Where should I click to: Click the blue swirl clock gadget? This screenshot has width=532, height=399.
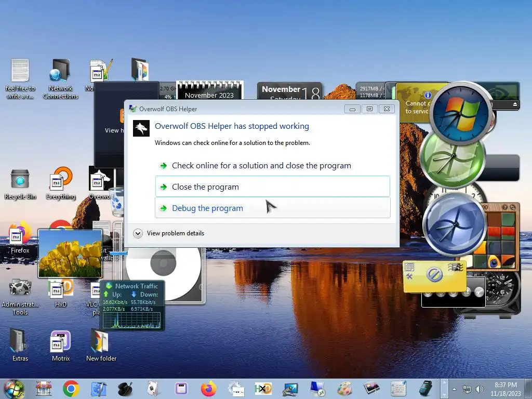pos(455,224)
